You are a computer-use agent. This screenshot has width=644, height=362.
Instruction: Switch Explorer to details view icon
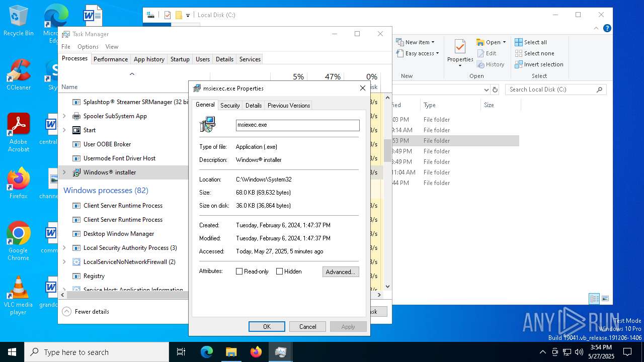pos(595,299)
